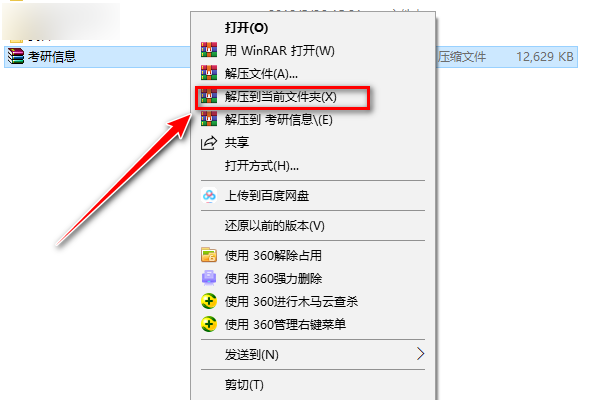This screenshot has height=400, width=600.
Task: Click the 360木马云查杀 green plus icon
Action: 209,301
